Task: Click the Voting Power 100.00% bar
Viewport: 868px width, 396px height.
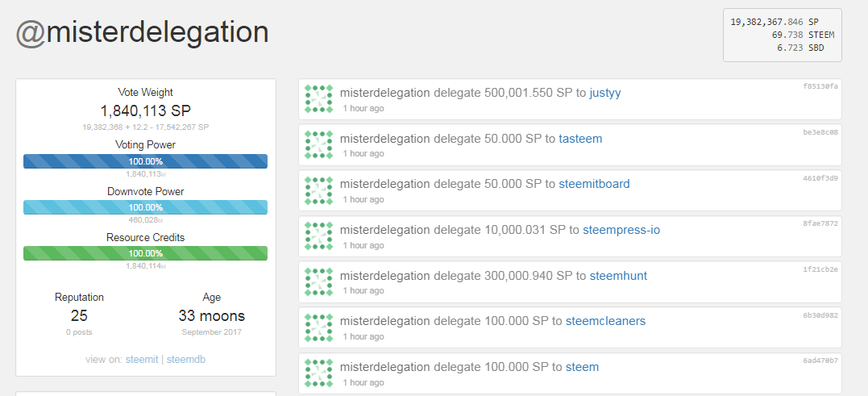Action: pos(146,161)
